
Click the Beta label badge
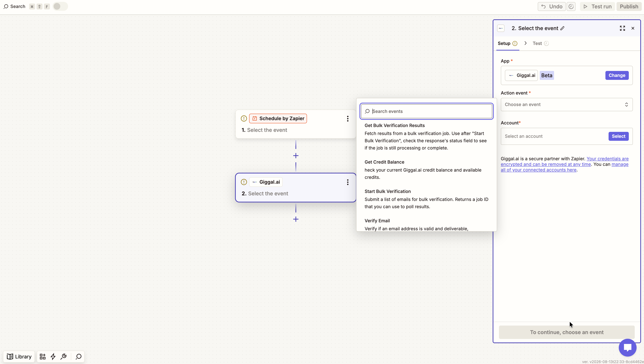click(x=547, y=75)
